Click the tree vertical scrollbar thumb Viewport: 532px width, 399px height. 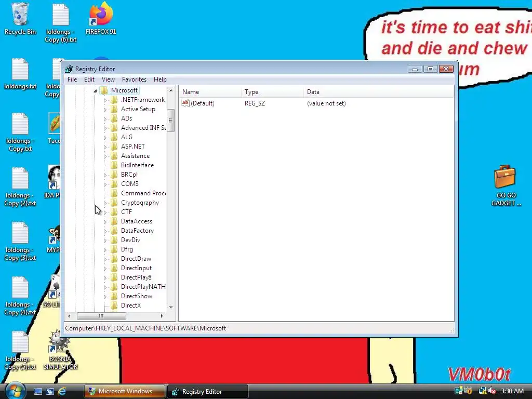tap(170, 120)
